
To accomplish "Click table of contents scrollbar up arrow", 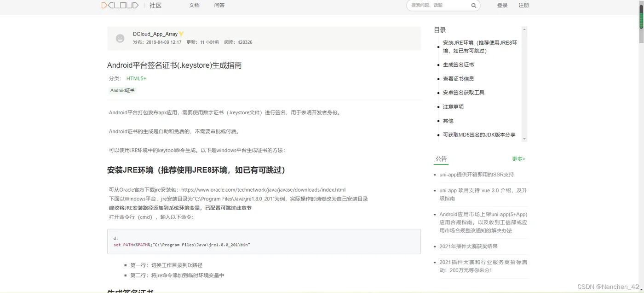I will click(x=524, y=29).
